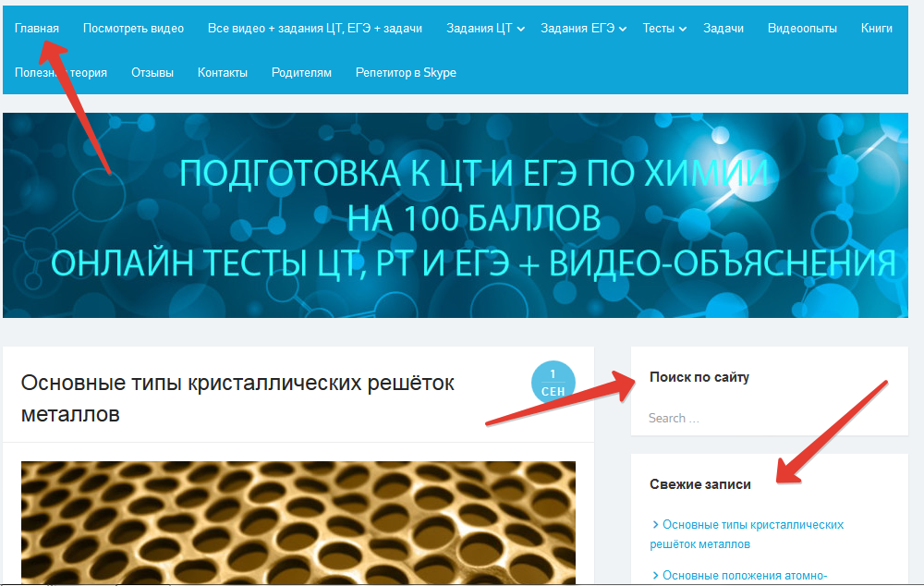Expand the Задания ЕГЭ dropdown chevron
This screenshot has height=586, width=924.
pyautogui.click(x=623, y=29)
